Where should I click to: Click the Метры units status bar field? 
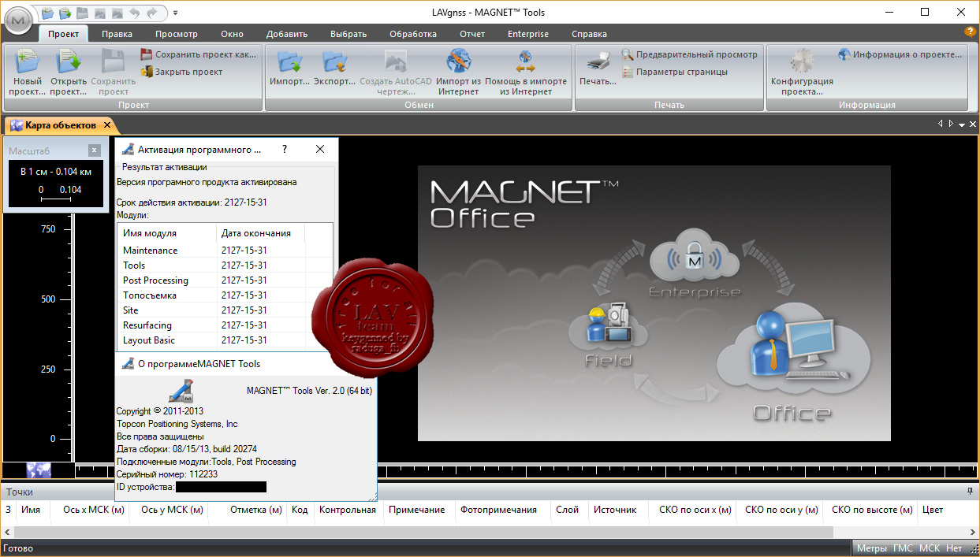click(x=872, y=548)
